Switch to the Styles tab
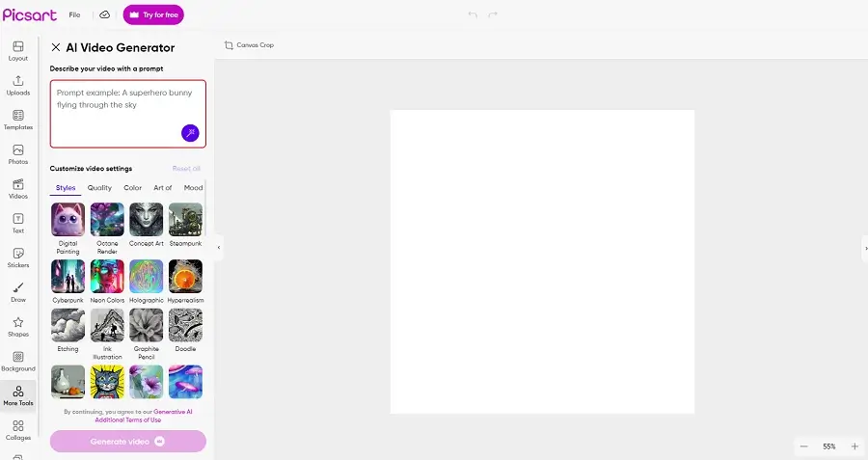 pos(66,188)
